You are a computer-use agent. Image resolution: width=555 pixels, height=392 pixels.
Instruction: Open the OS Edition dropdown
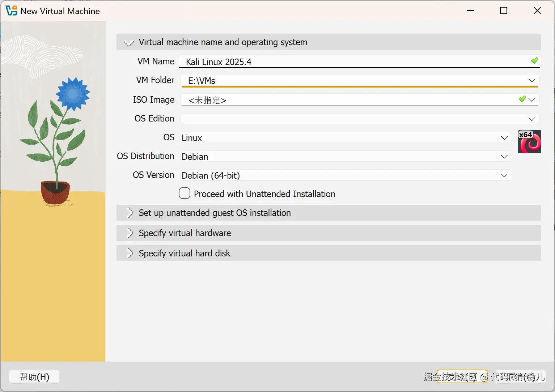[360, 119]
